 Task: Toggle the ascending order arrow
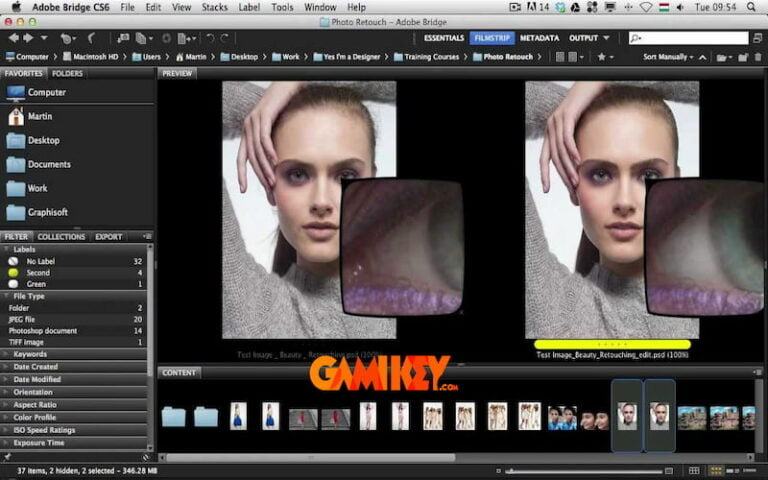tap(702, 57)
